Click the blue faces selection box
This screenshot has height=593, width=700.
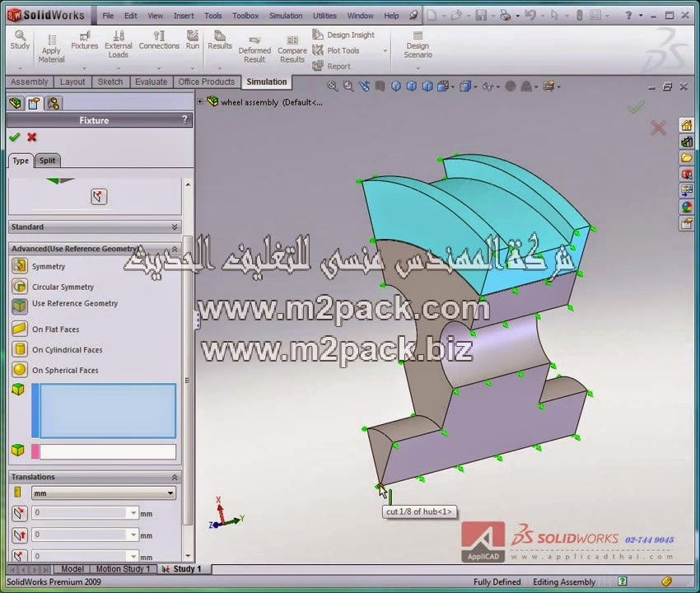(x=108, y=410)
